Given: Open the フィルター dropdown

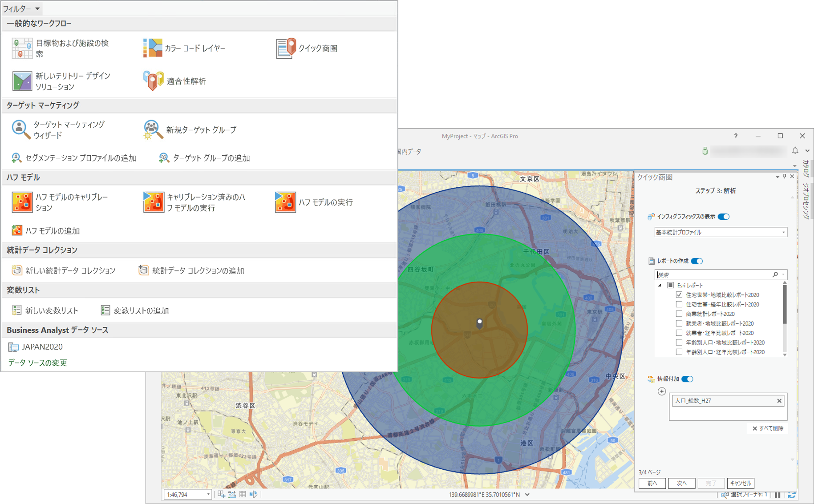Looking at the screenshot, I should pos(21,8).
